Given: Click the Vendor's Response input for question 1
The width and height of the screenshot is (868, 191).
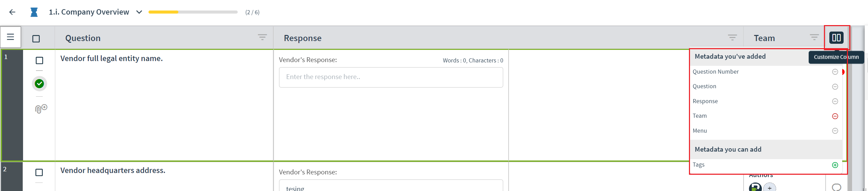Looking at the screenshot, I should pos(391,77).
